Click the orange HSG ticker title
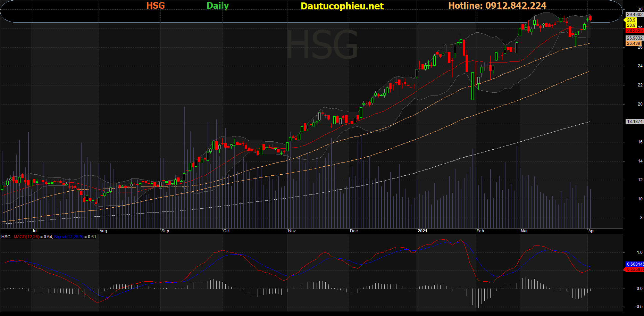The image size is (644, 316). [156, 6]
